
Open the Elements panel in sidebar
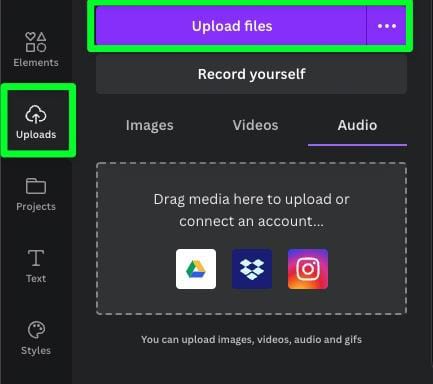click(36, 49)
